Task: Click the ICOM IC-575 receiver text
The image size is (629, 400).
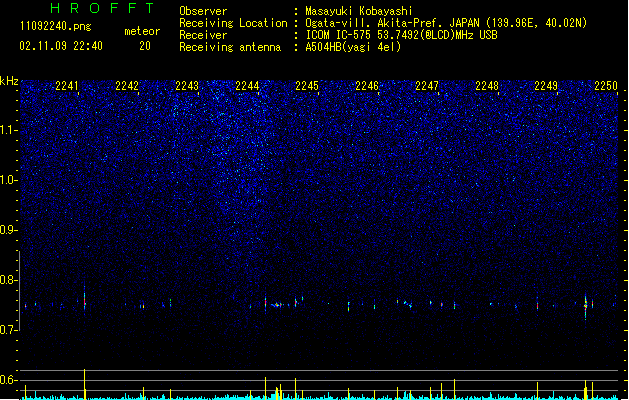Action: [x=401, y=35]
